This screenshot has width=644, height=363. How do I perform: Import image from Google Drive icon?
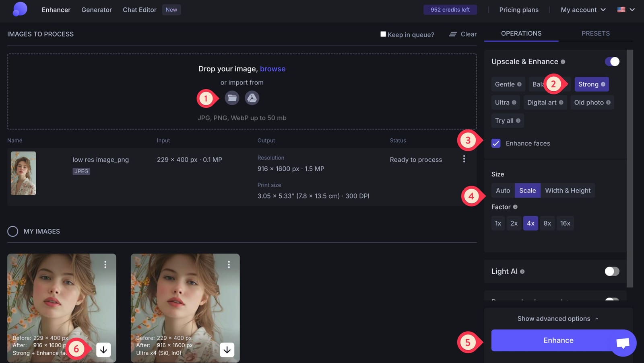(252, 98)
